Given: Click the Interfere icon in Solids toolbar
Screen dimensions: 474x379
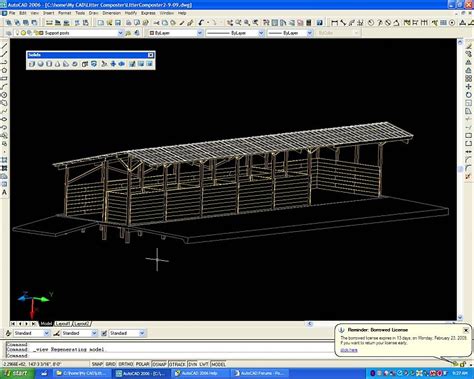Looking at the screenshot, I should (x=122, y=64).
